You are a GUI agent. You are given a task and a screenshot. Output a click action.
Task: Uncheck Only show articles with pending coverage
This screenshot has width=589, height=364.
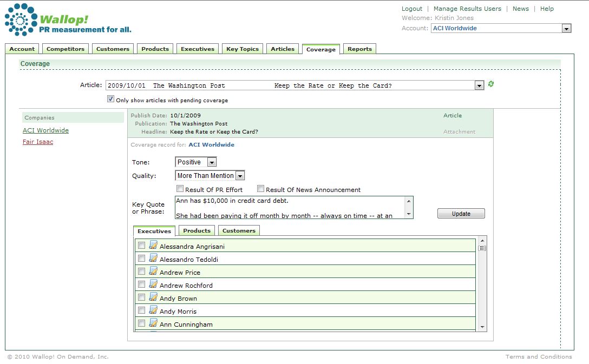(x=110, y=99)
